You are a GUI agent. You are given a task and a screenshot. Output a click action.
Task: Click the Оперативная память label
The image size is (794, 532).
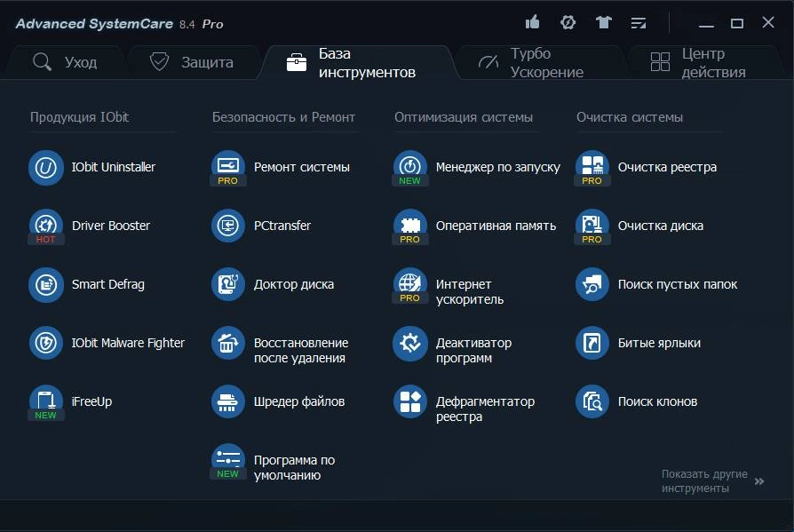pyautogui.click(x=496, y=226)
